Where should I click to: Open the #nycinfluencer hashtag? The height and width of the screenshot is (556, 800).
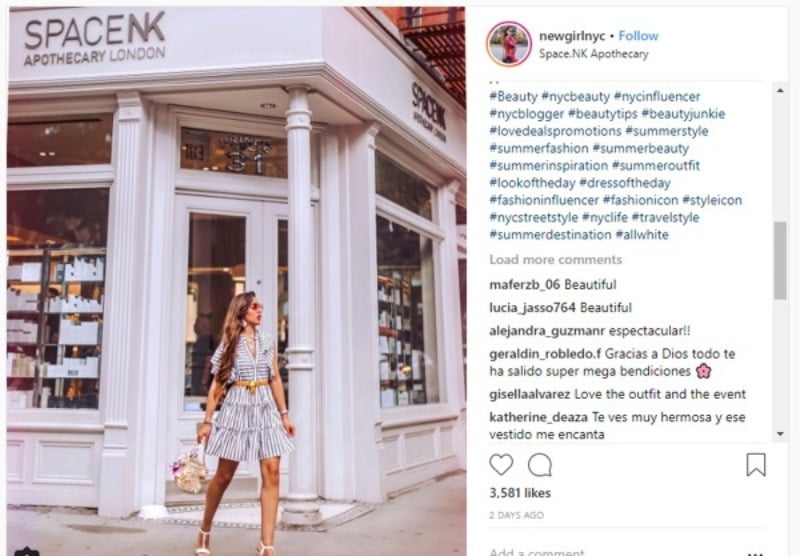pos(657,96)
